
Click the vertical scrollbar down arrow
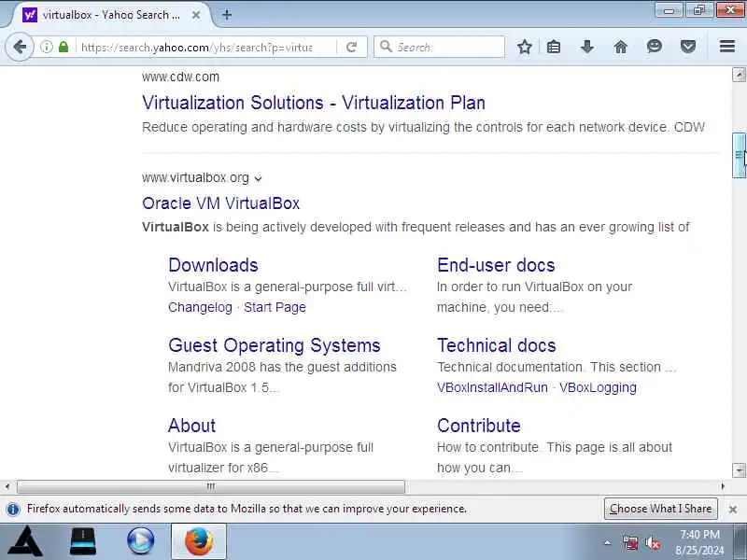(739, 470)
